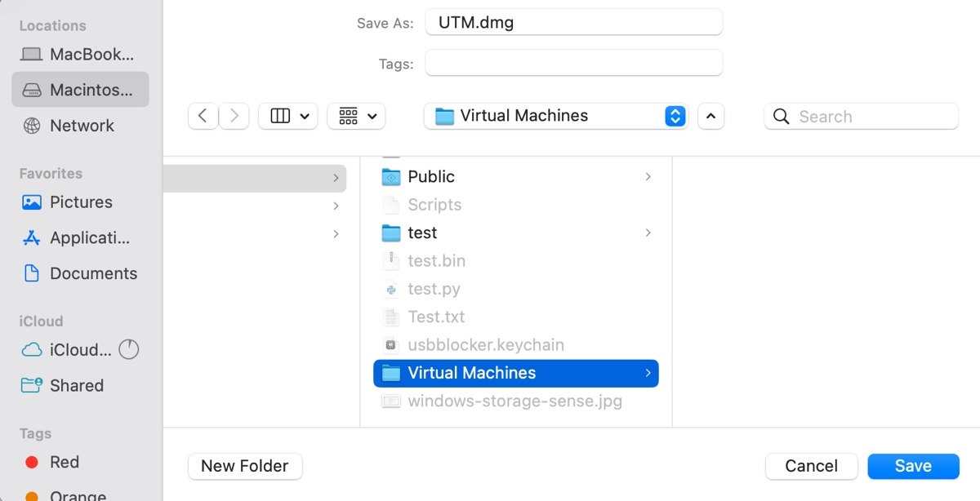Click the Test.txt document icon
The image size is (980, 501).
point(391,317)
